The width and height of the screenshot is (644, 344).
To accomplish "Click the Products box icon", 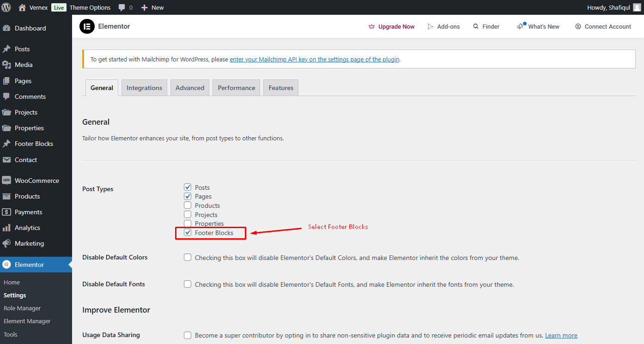I will coord(6,196).
